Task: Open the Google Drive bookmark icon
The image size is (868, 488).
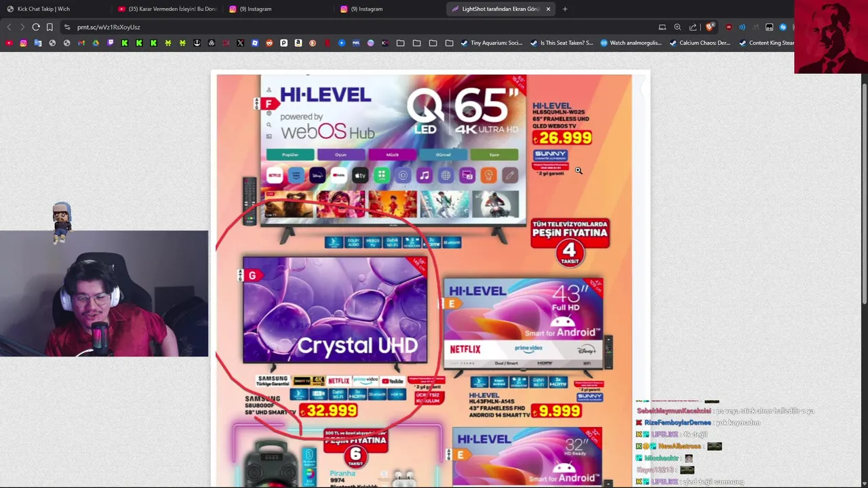Action: [96, 43]
